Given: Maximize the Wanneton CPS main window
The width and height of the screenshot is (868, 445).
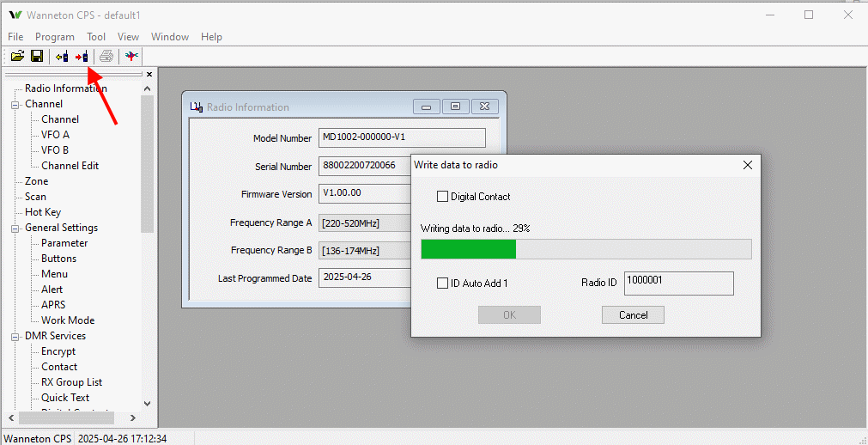Looking at the screenshot, I should [809, 15].
